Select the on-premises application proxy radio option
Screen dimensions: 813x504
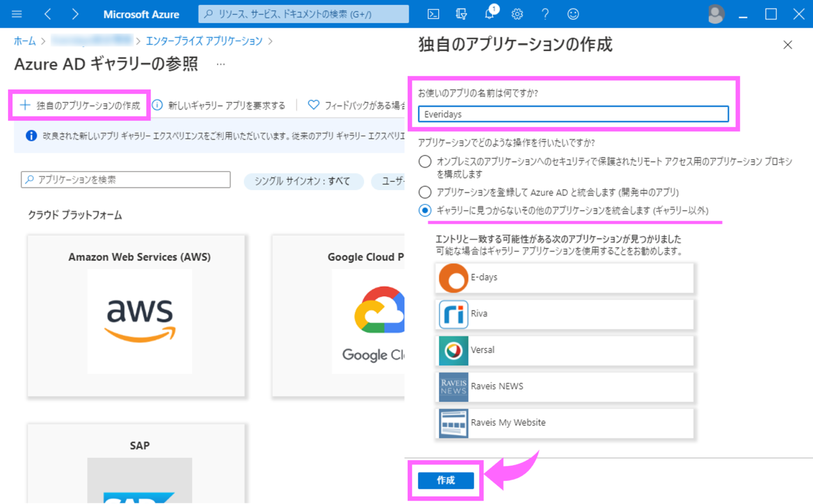425,161
